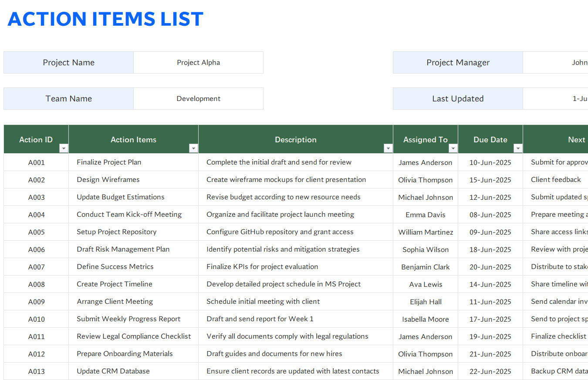Click the Arrange Client Meeting cell
This screenshot has height=380, width=588.
tap(133, 302)
